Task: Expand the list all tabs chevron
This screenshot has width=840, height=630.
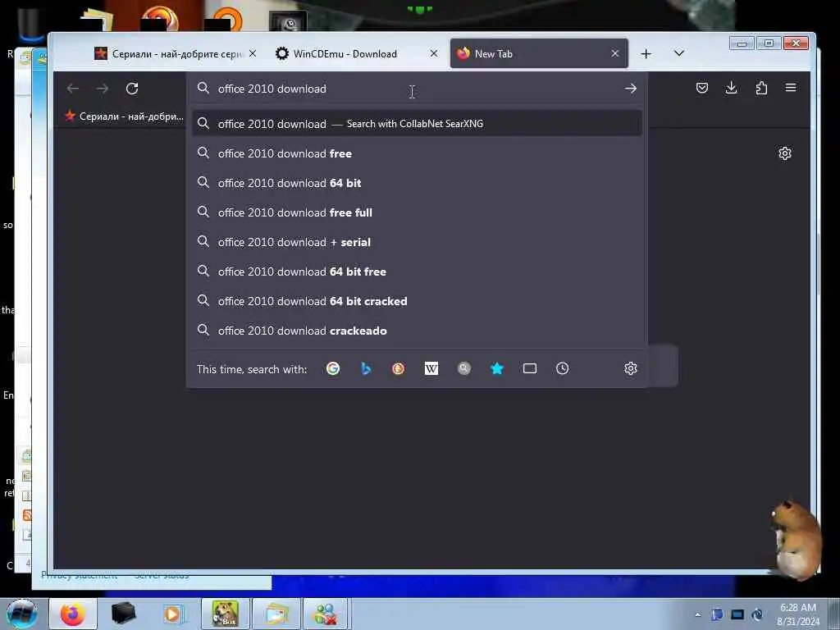Action: [x=678, y=53]
